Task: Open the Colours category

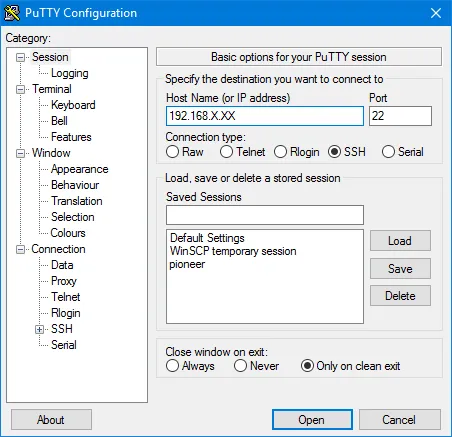Action: coord(68,233)
